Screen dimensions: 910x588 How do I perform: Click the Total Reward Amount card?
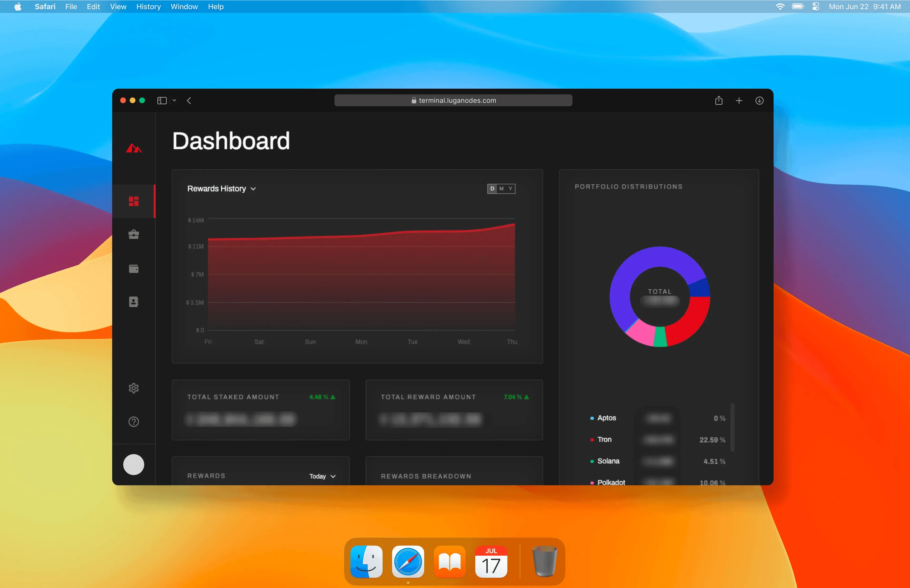454,410
